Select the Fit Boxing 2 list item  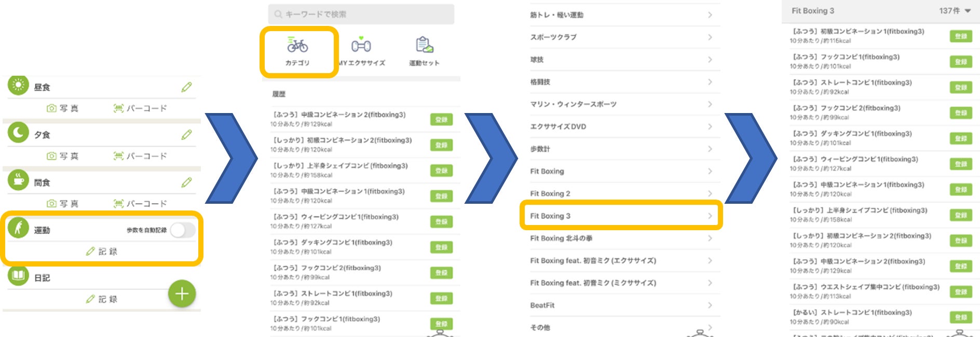coord(620,193)
